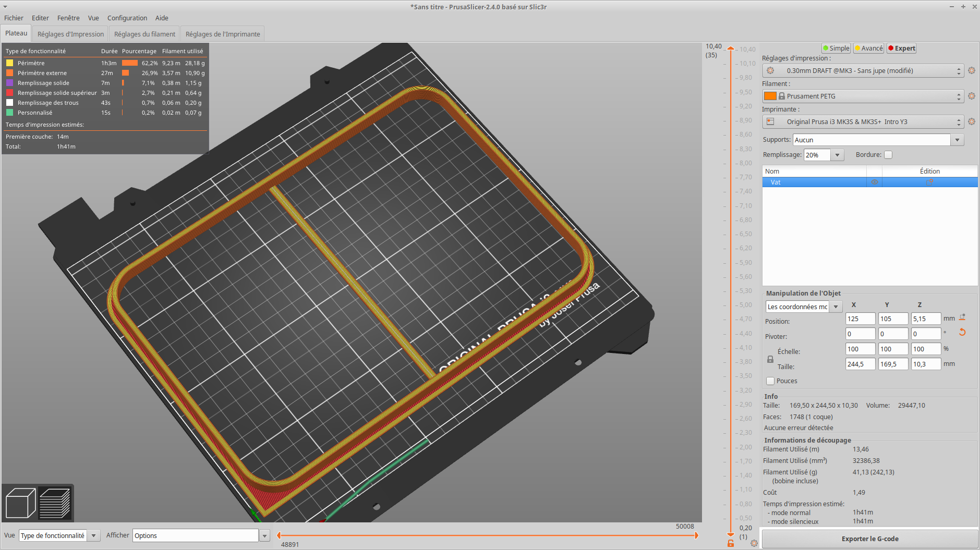Viewport: 980px width, 550px height.
Task: Open the gear beside the print settings preset
Action: click(x=972, y=70)
